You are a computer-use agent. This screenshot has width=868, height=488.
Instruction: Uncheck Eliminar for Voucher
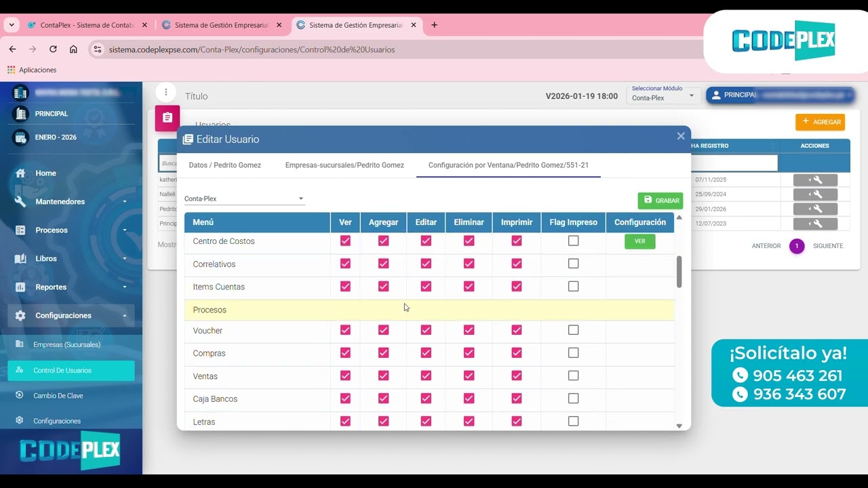469,330
